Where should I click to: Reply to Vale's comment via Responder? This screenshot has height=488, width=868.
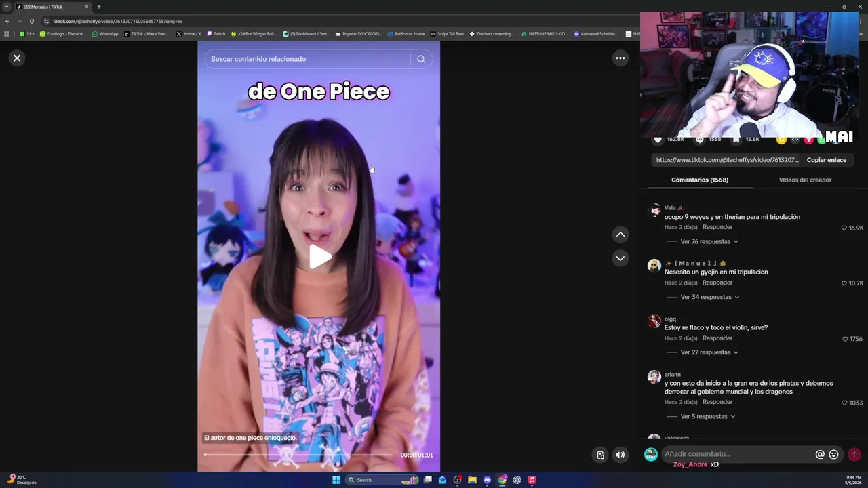click(717, 227)
